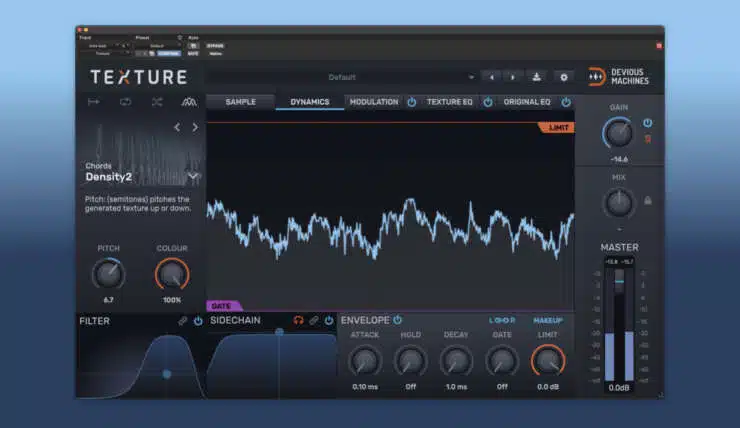Toggle the Makeup option
The height and width of the screenshot is (428, 740).
click(x=548, y=320)
